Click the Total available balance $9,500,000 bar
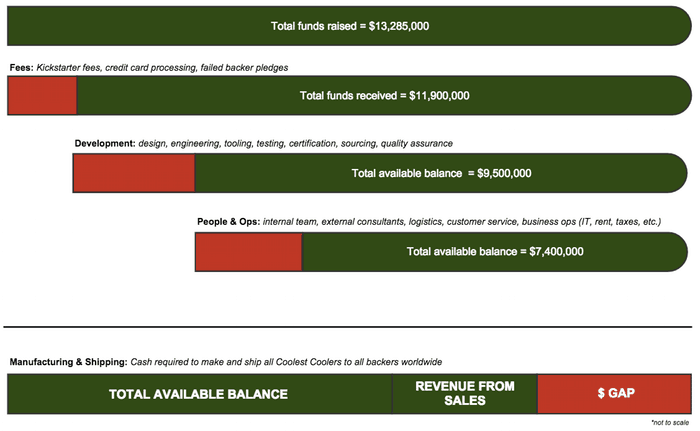The image size is (700, 431). 440,173
